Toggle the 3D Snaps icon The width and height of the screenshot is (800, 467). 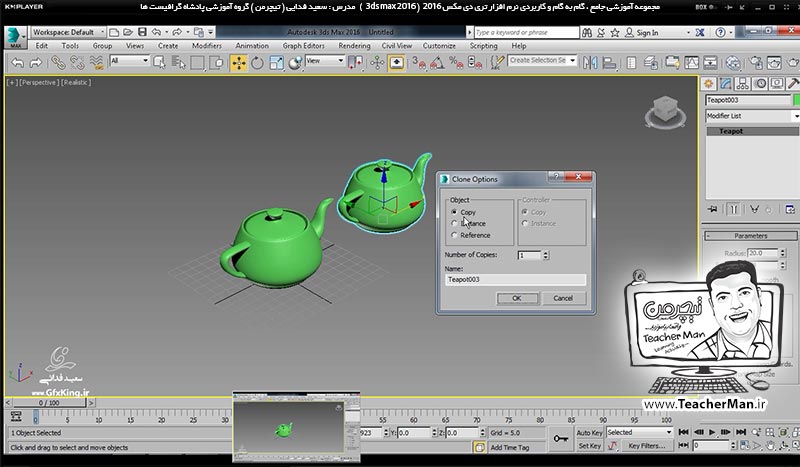click(419, 63)
